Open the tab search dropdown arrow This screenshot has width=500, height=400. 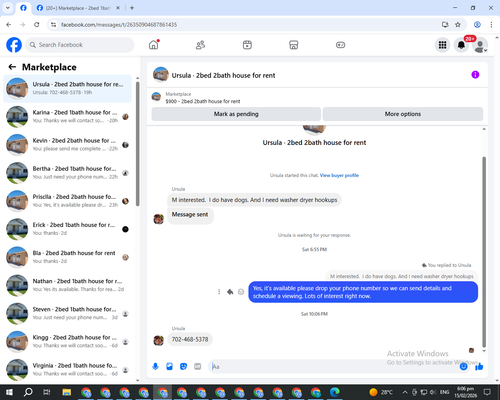[x=8, y=8]
